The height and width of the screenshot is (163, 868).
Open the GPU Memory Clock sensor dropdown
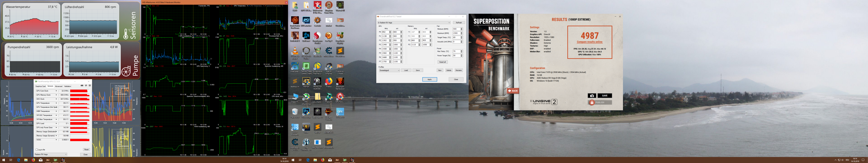coord(56,95)
